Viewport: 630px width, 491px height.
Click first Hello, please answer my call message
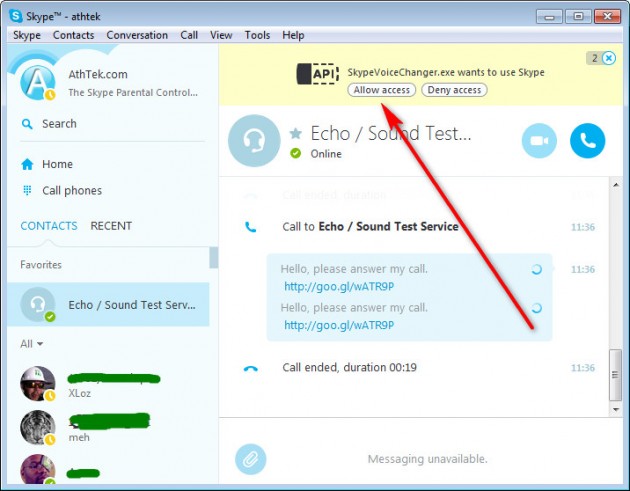(x=354, y=269)
